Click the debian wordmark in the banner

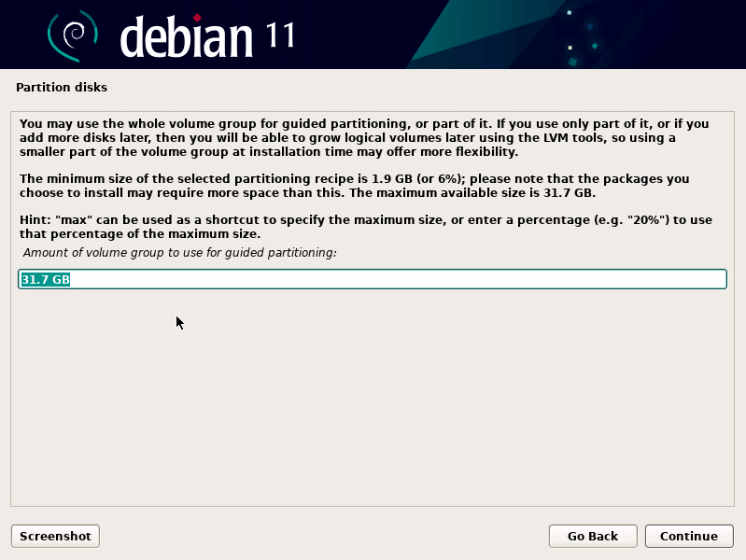[x=187, y=37]
